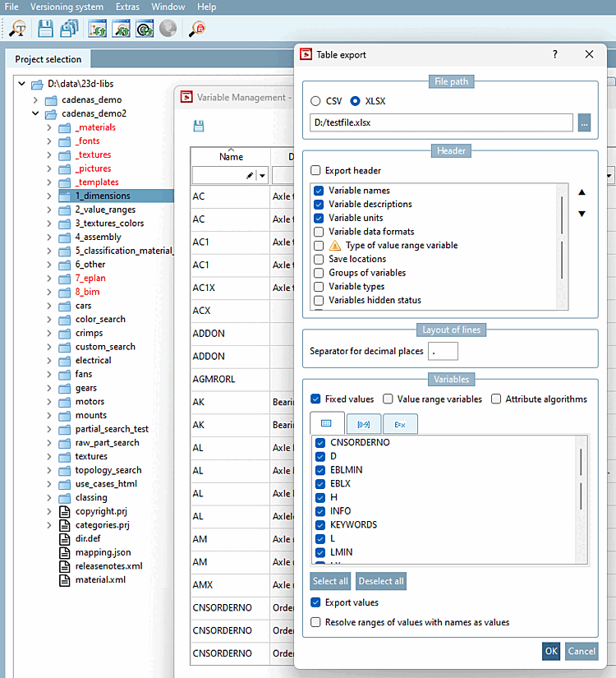Screen dimensions: 616x678
Task: Move header entry up with the up arrow
Action: tap(582, 192)
